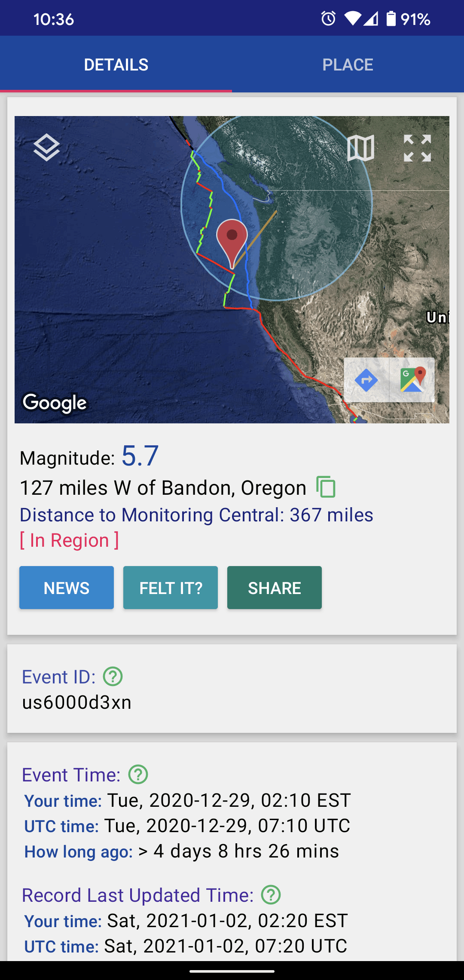Tap the Distance to Monitoring Central text
The image size is (464, 980).
tap(196, 515)
